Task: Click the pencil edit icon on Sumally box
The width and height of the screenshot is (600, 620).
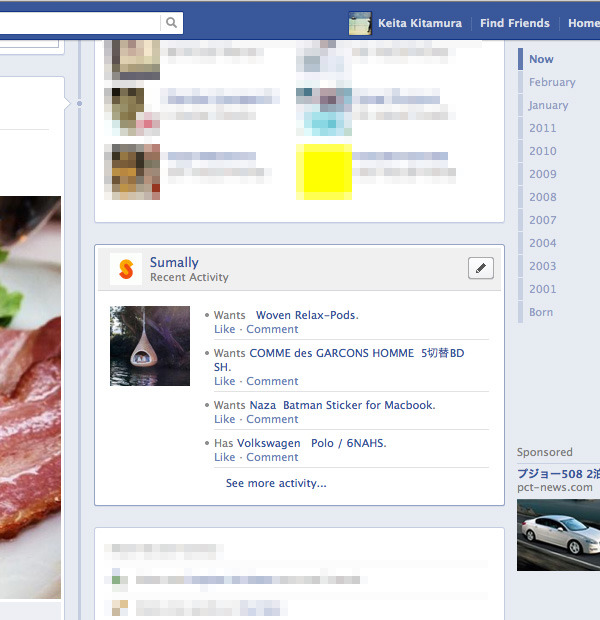Action: 481,268
